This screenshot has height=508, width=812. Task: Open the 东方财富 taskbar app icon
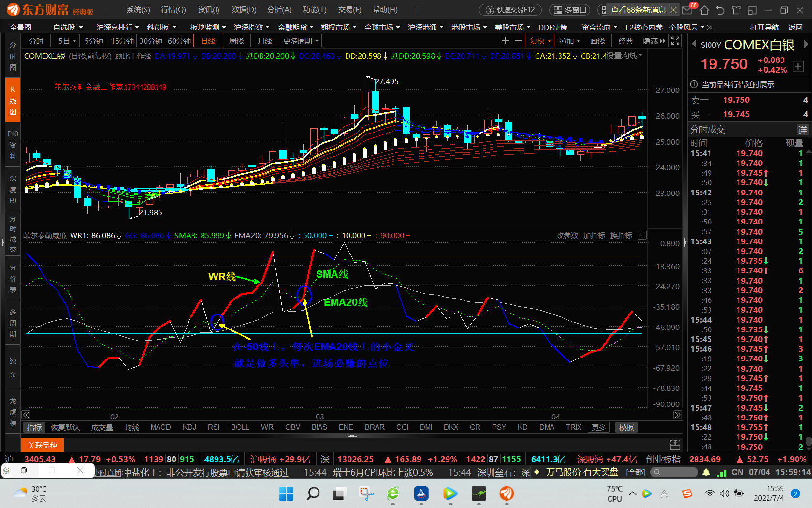(x=507, y=493)
